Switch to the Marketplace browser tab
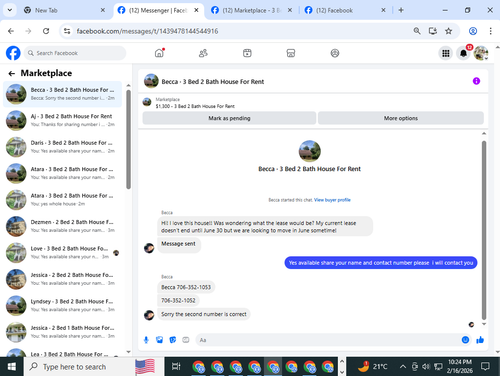 (x=252, y=10)
